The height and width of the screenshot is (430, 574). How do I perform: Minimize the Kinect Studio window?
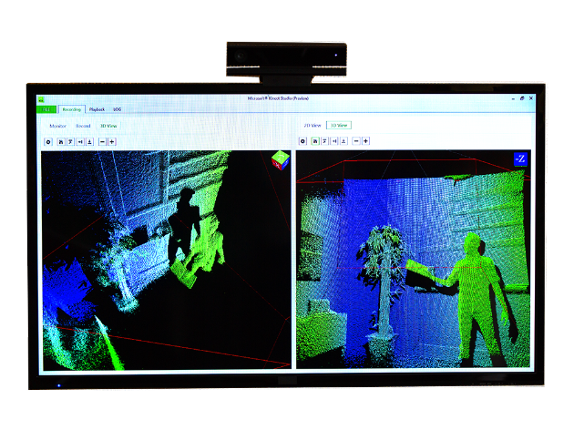513,98
